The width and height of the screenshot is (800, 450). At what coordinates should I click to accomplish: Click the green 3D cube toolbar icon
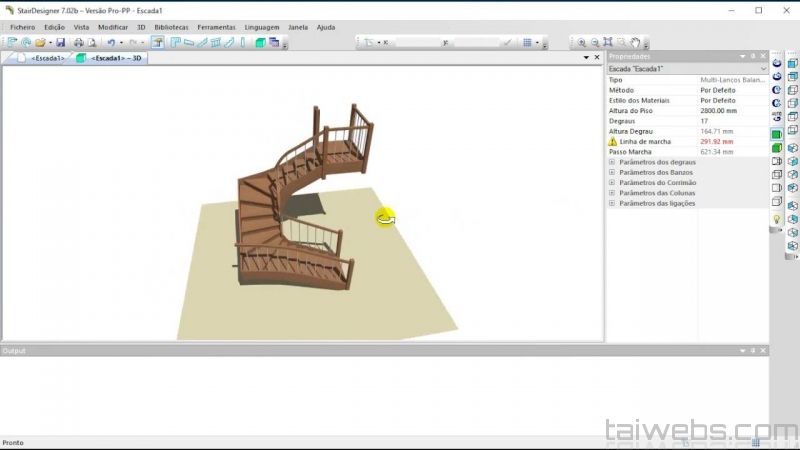[261, 43]
